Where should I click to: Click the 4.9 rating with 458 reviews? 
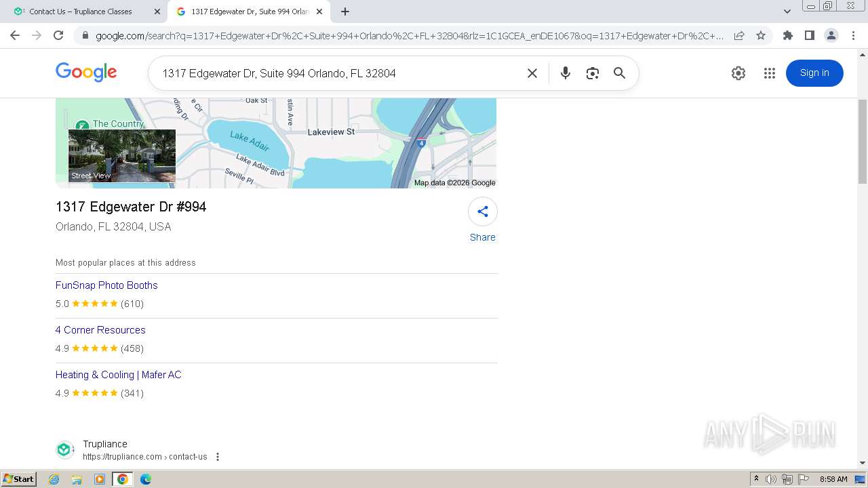pos(100,348)
